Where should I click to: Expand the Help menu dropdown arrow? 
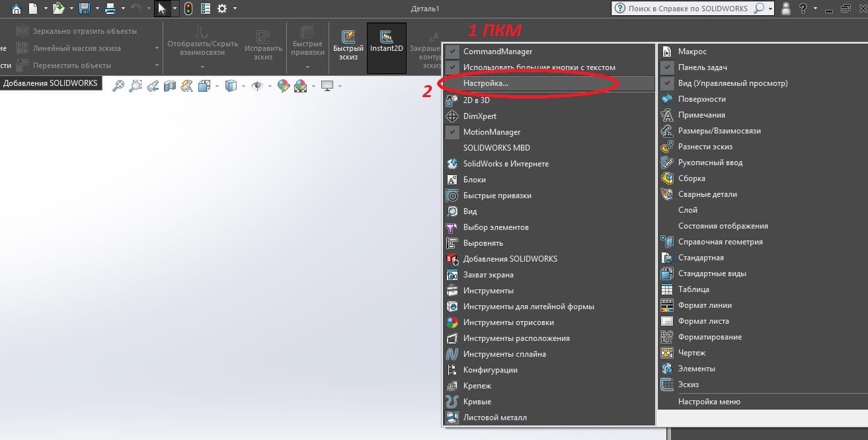tap(815, 9)
